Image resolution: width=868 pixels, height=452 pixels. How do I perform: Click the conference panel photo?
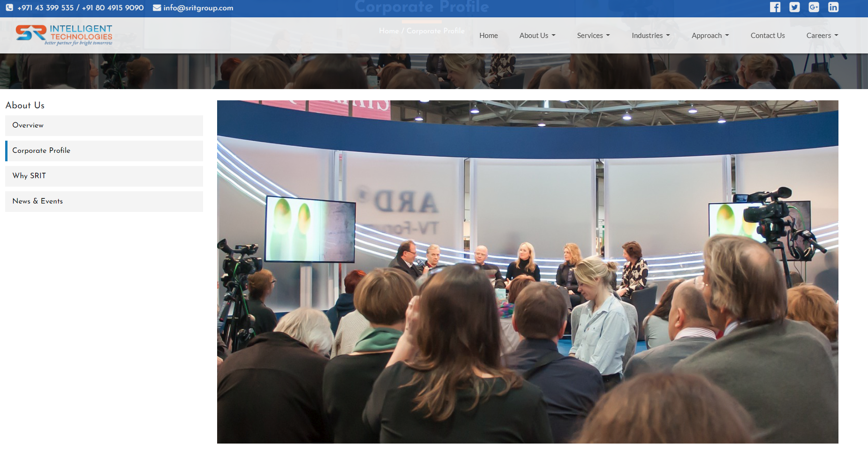tap(528, 272)
